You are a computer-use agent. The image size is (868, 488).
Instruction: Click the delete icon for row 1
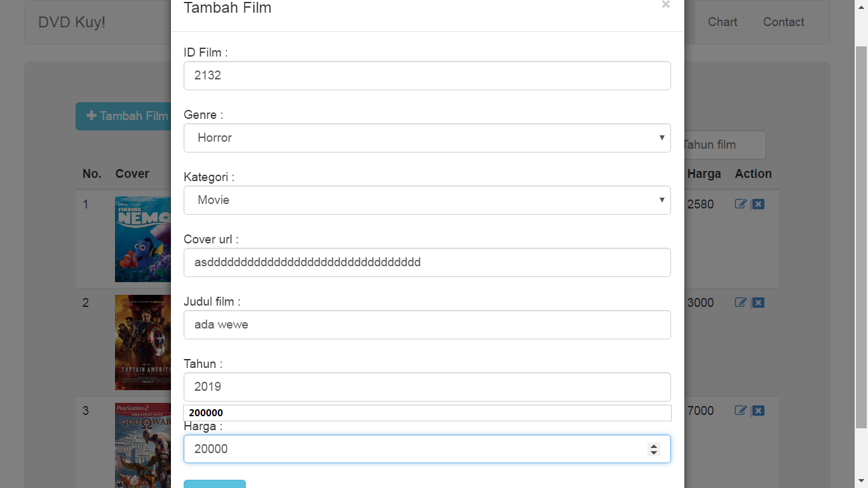click(x=758, y=204)
